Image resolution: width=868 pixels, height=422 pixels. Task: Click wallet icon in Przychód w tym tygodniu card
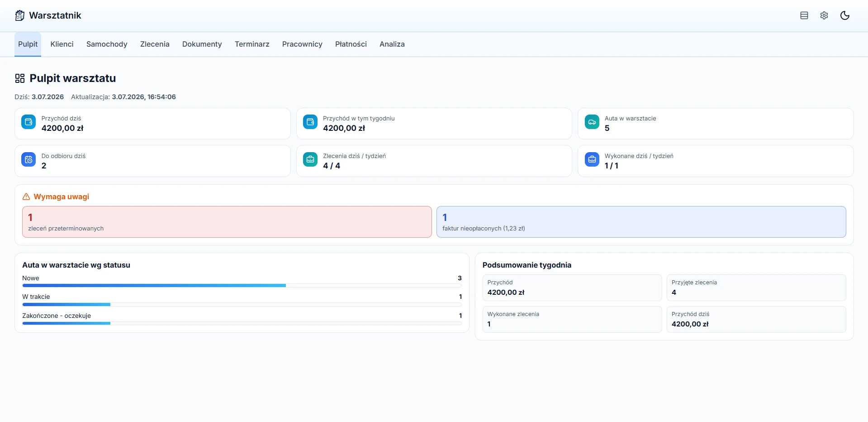click(x=310, y=122)
